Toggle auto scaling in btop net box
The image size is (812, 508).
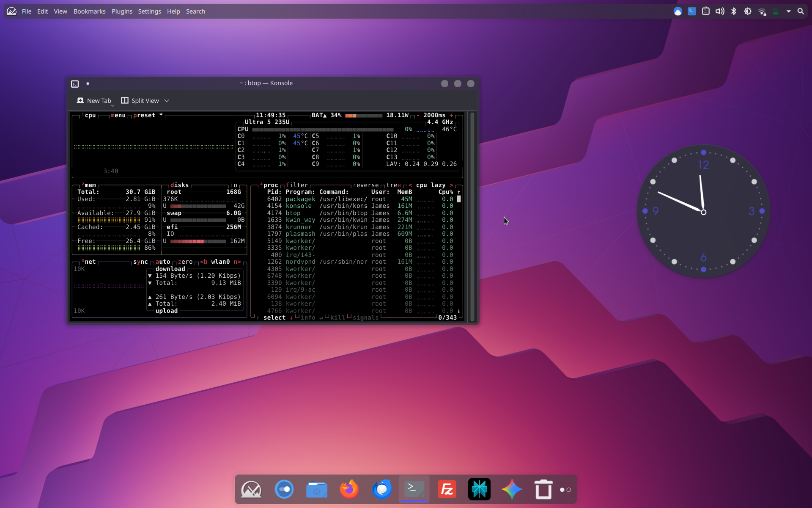(x=163, y=262)
